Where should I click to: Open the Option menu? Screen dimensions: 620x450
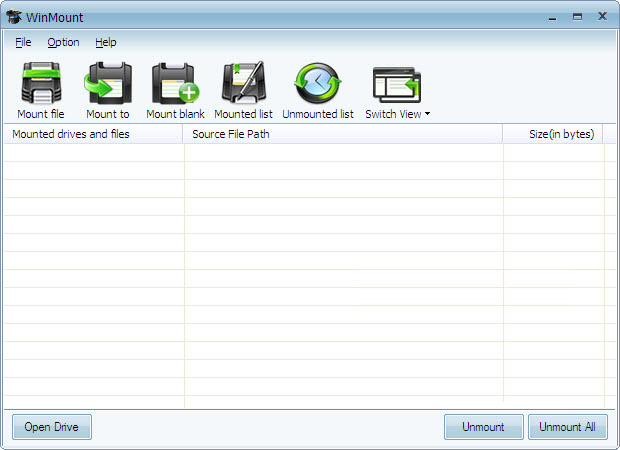pos(63,42)
